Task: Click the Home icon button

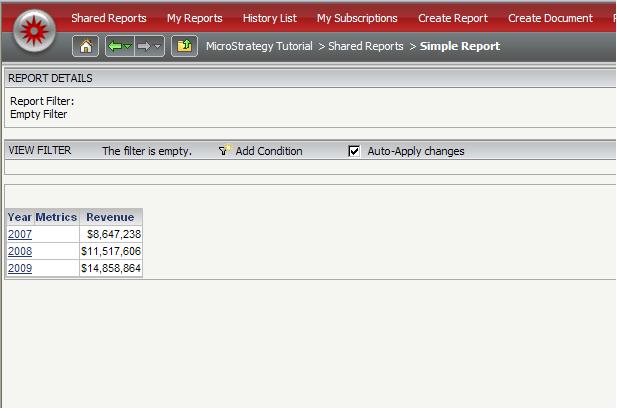Action: [86, 47]
